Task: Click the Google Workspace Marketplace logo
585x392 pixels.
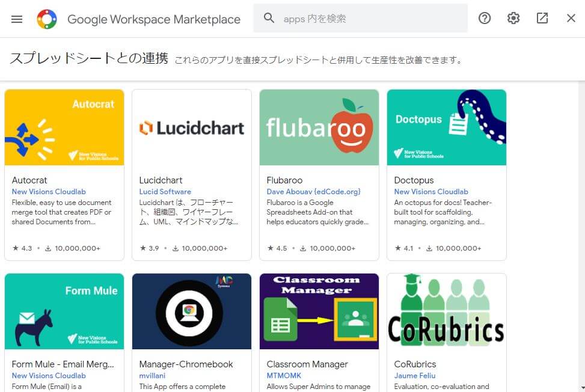Action: [x=47, y=19]
